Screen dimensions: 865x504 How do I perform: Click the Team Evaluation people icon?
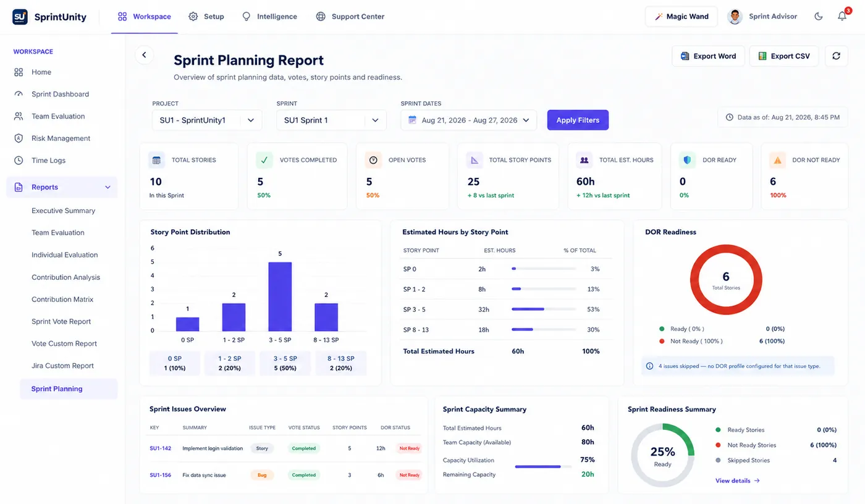coord(19,116)
